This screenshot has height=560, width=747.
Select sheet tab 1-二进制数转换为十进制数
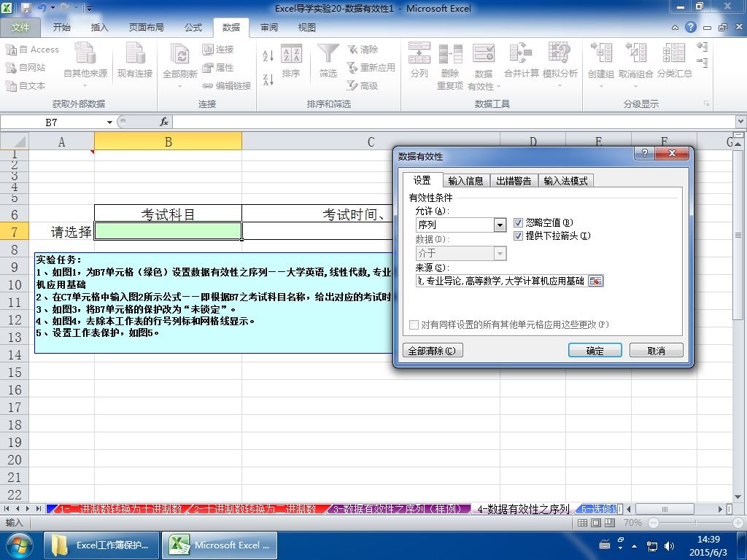pos(120,509)
